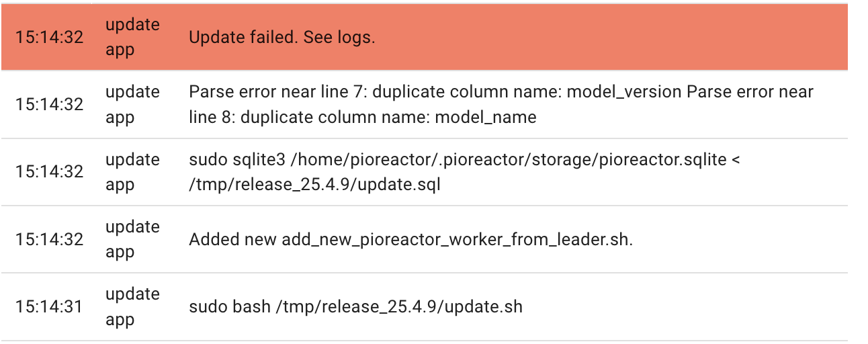Click "line 8: duplicate column name" text
The height and width of the screenshot is (344, 868).
[308, 118]
